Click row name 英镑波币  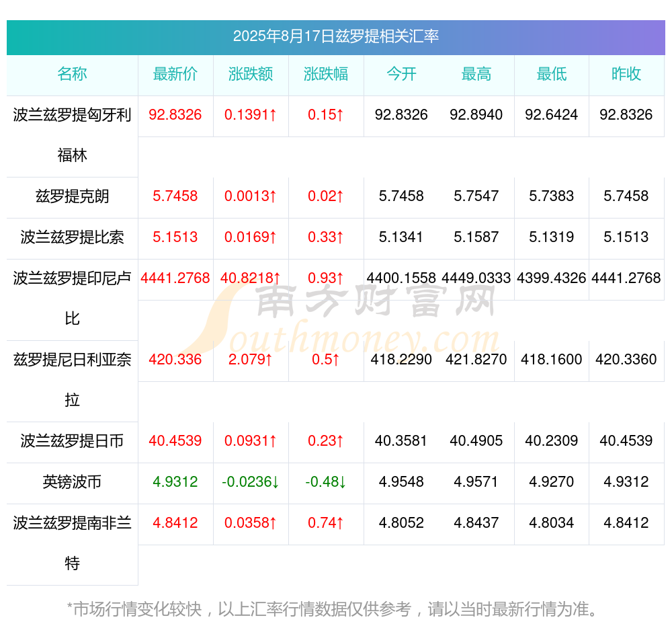coord(72,482)
